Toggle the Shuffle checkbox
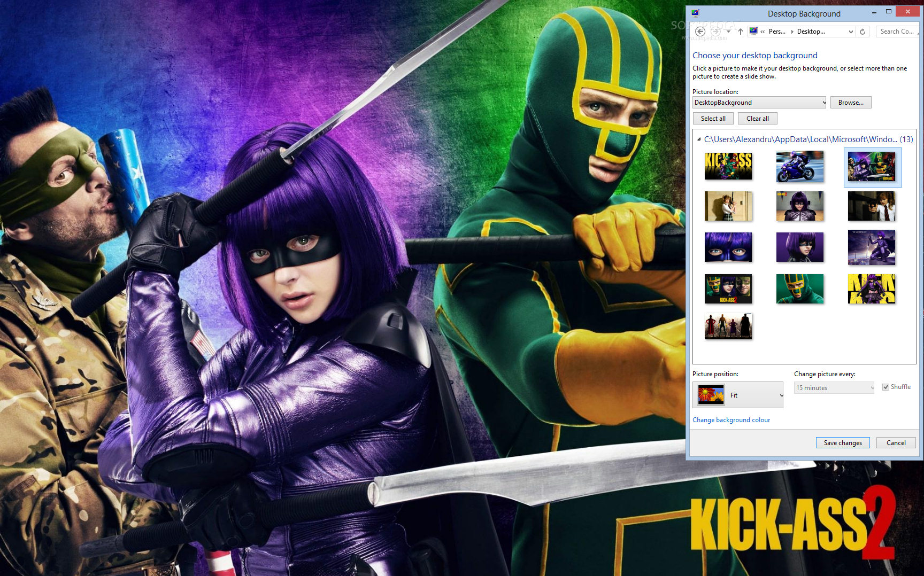 886,387
